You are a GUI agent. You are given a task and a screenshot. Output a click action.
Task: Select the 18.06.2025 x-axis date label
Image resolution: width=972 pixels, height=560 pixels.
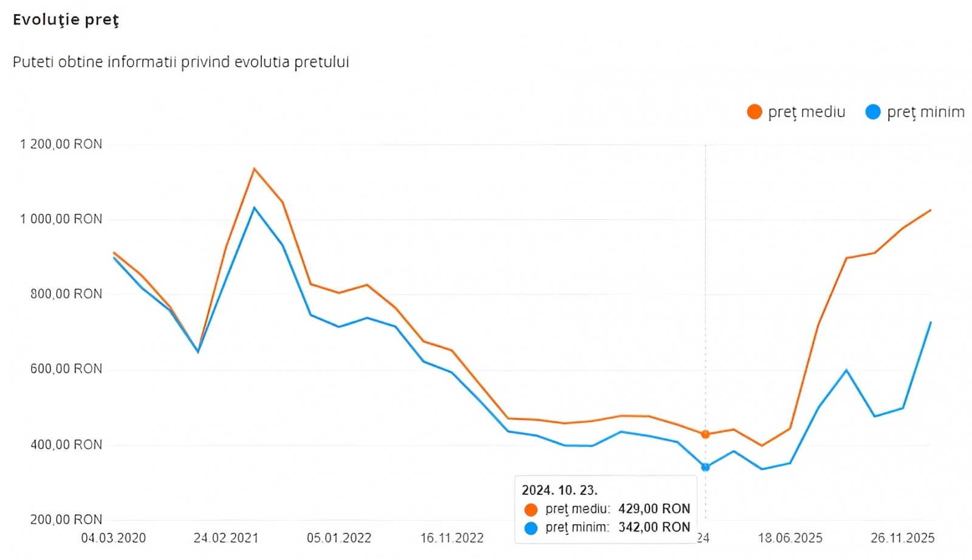pyautogui.click(x=790, y=538)
